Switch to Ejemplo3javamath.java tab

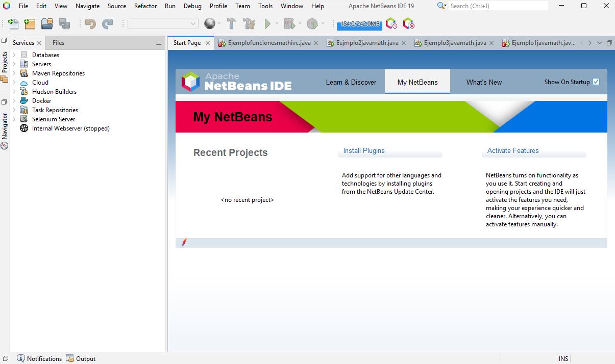(x=455, y=43)
